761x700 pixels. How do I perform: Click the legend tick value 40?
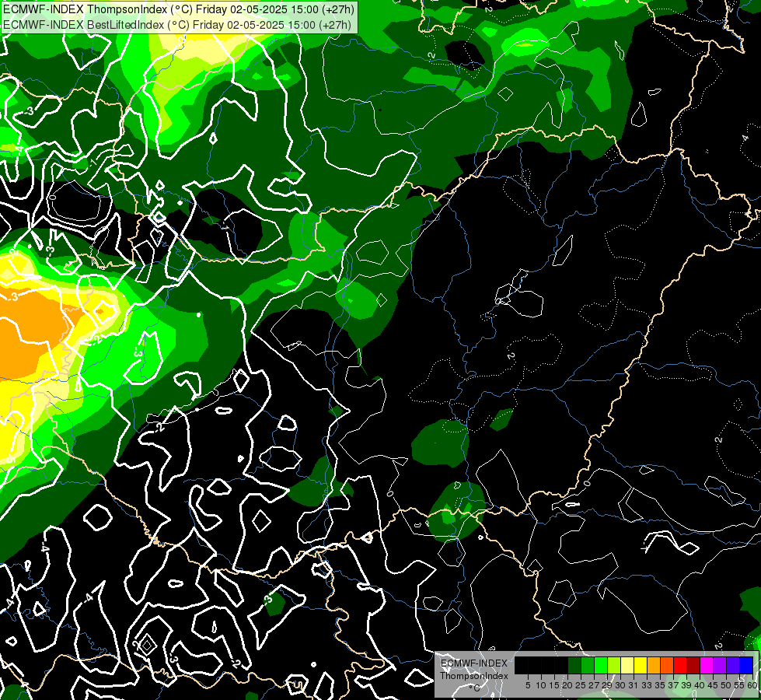700,685
